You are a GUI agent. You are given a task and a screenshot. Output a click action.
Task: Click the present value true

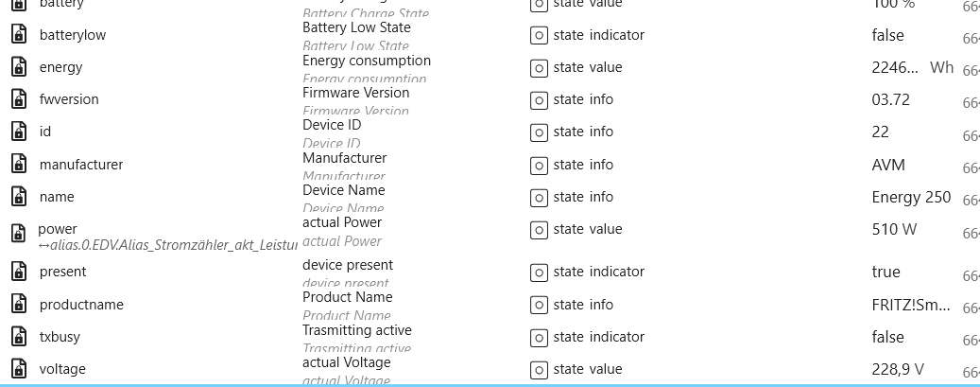(x=885, y=272)
